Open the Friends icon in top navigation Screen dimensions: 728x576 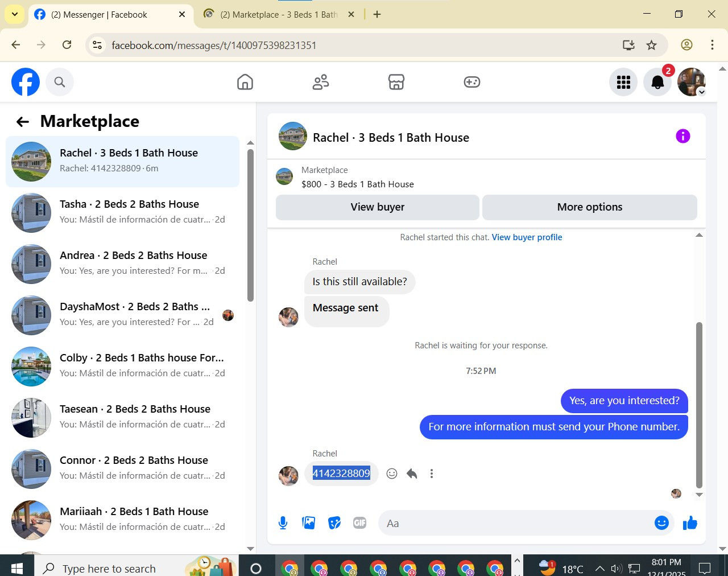(321, 82)
